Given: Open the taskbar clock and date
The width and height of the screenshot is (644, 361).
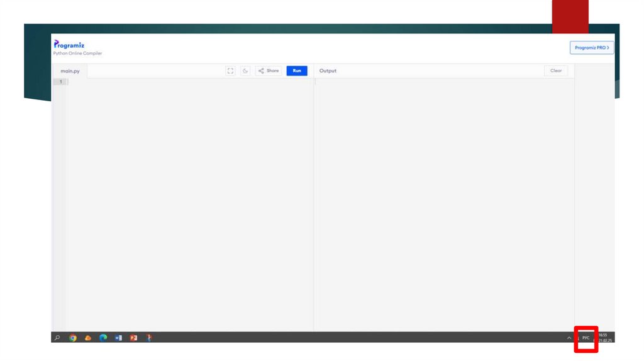Looking at the screenshot, I should (604, 338).
